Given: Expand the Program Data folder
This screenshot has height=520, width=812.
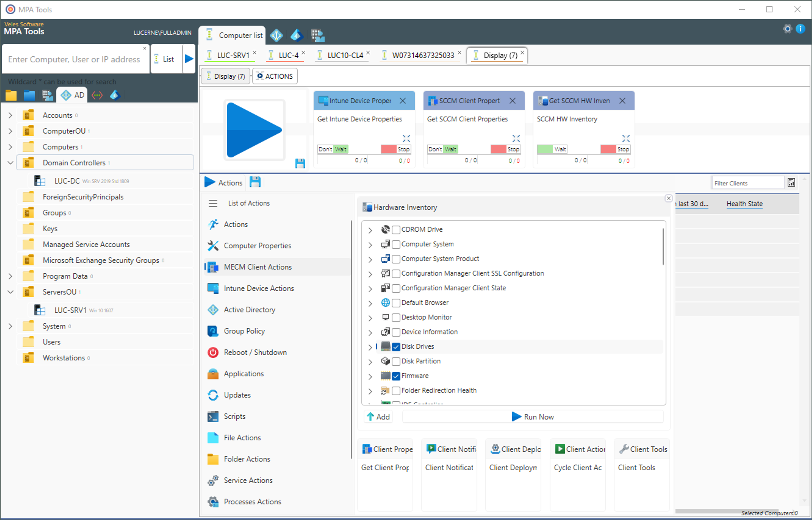Looking at the screenshot, I should coord(10,276).
